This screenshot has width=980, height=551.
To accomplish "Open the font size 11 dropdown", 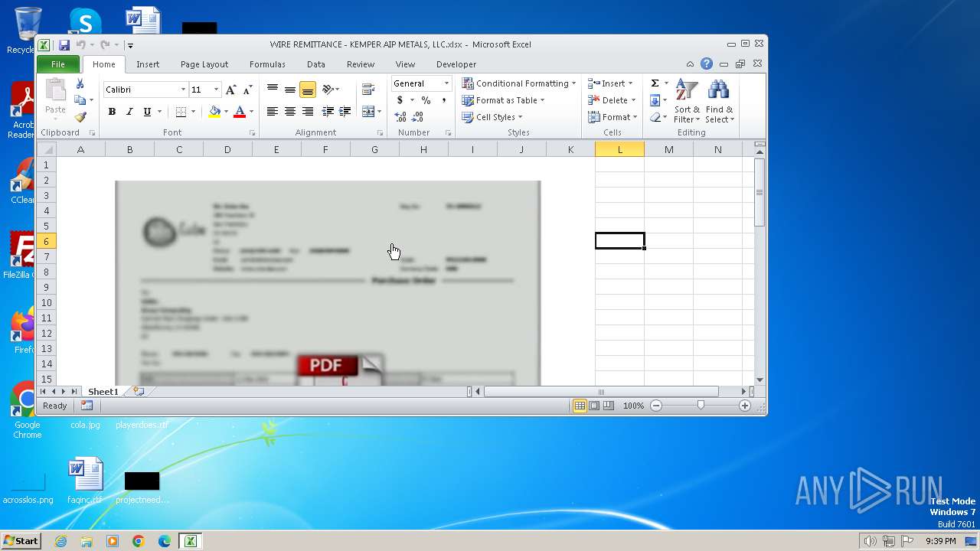I will coord(216,90).
